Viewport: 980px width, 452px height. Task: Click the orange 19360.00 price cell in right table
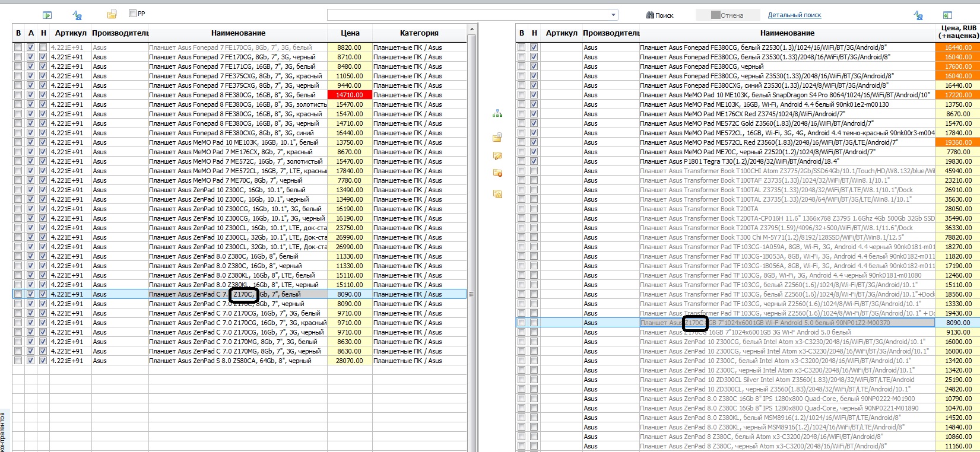click(x=958, y=142)
